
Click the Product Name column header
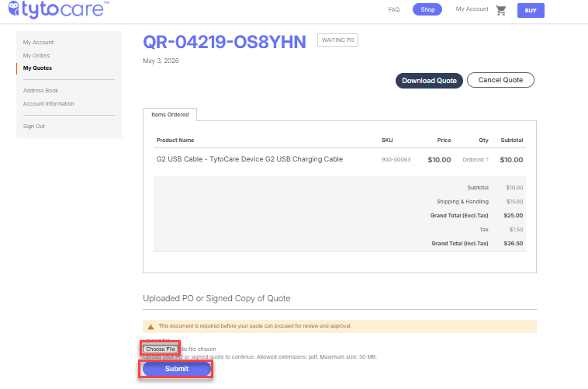(175, 140)
